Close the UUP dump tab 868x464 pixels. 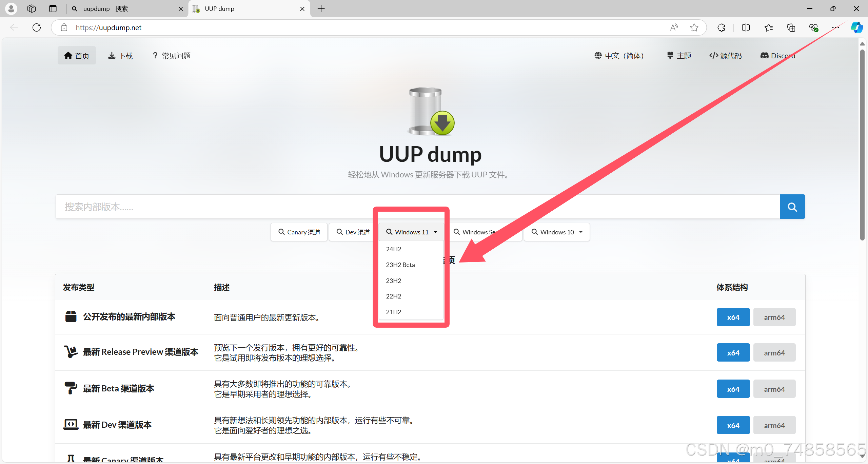pyautogui.click(x=302, y=9)
